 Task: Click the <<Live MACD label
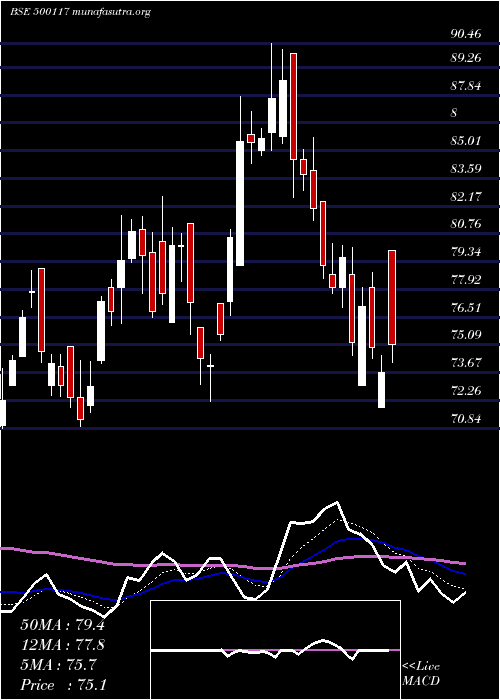click(421, 674)
